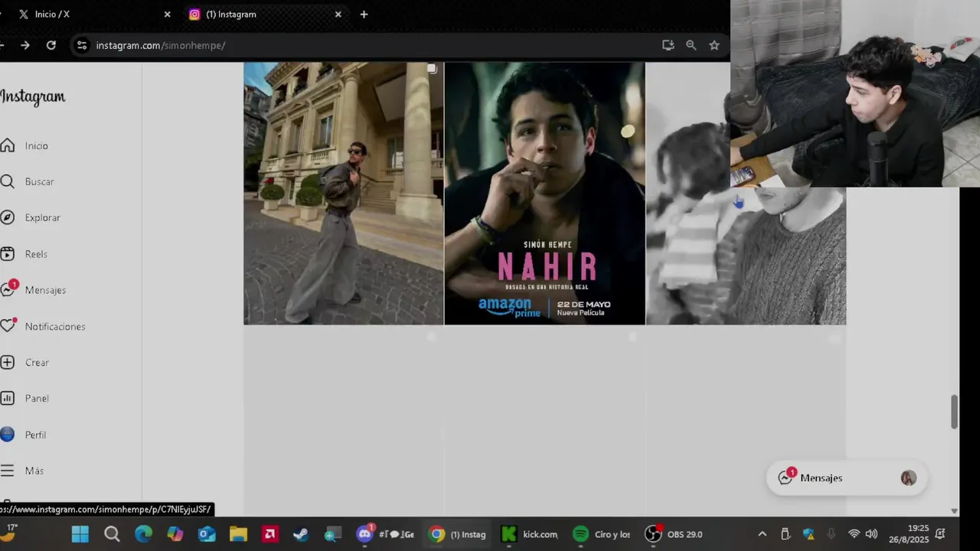980x551 pixels.
Task: Click Crear plus in sidebar
Action: pos(25,362)
